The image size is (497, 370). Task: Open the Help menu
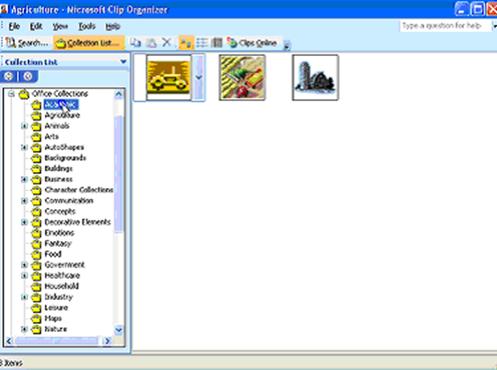pos(113,26)
